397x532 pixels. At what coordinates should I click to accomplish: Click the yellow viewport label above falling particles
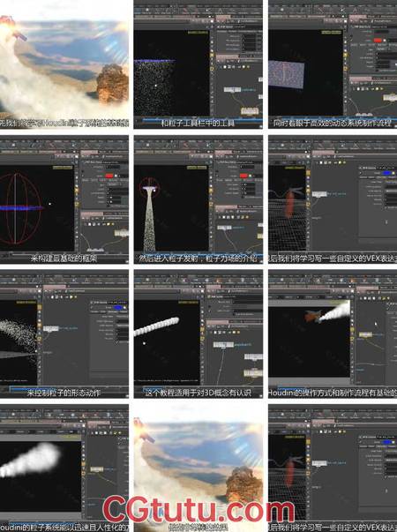pyautogui.click(x=198, y=33)
